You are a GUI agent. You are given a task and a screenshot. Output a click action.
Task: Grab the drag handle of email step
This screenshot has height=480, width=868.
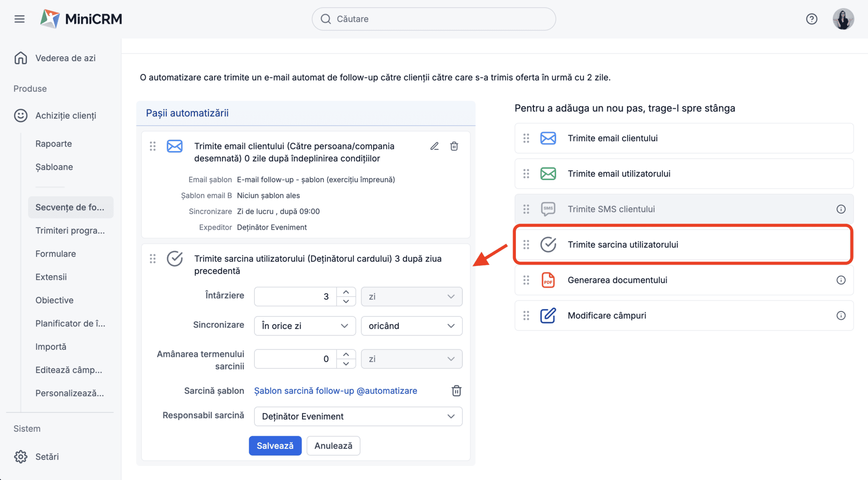pyautogui.click(x=153, y=146)
